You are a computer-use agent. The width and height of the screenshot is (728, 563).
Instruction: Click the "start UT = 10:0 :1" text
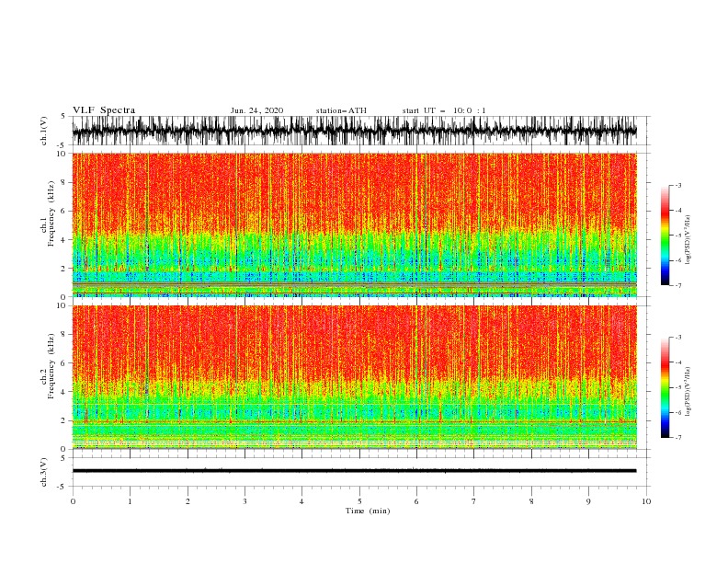pos(444,110)
